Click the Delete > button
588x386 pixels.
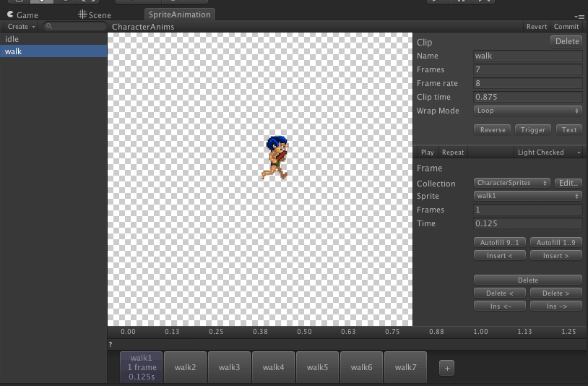(x=555, y=293)
